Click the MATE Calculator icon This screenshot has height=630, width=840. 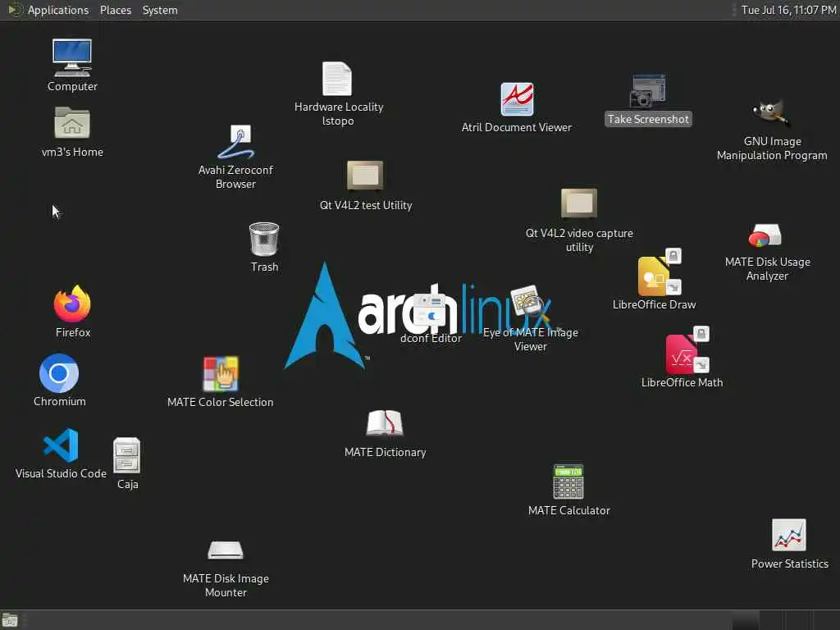(568, 482)
